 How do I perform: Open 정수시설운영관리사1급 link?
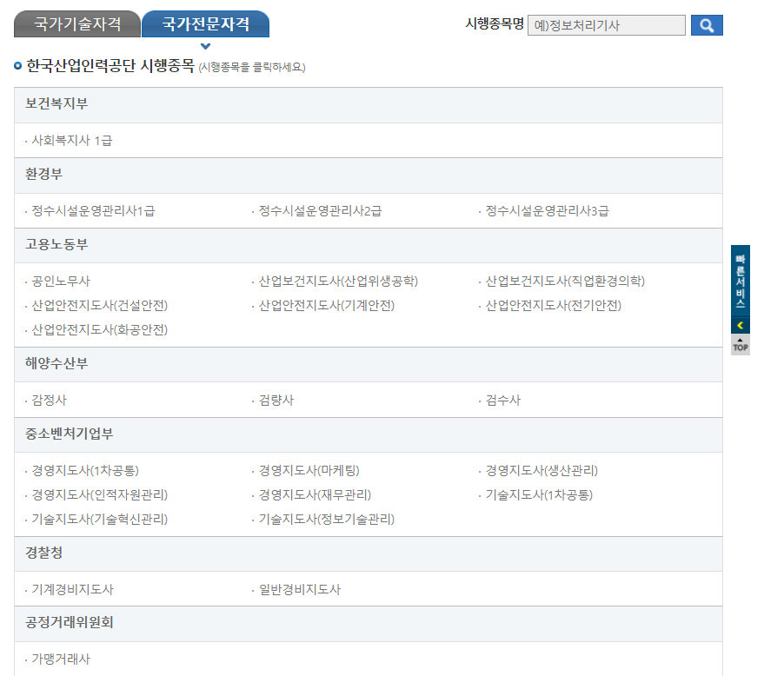coord(93,211)
